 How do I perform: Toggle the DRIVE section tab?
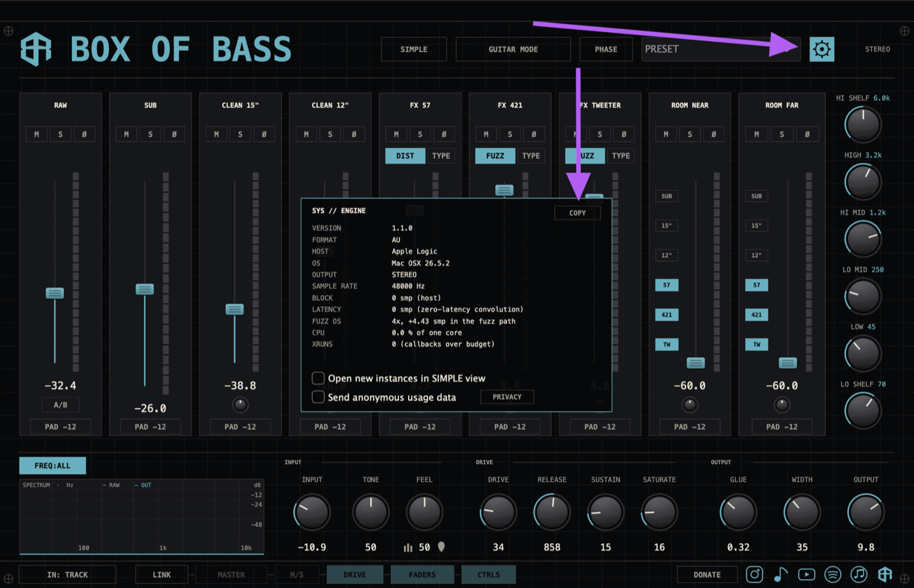tap(355, 575)
